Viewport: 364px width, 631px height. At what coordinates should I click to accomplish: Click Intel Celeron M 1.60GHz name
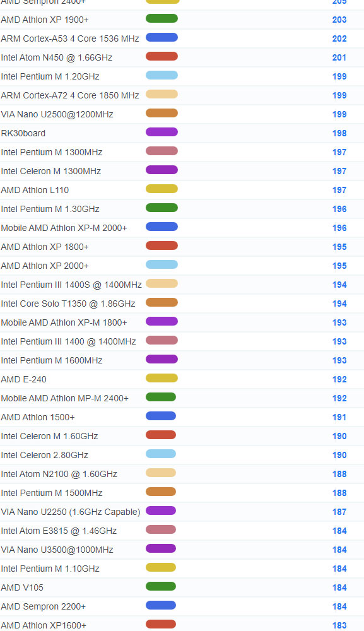(49, 436)
